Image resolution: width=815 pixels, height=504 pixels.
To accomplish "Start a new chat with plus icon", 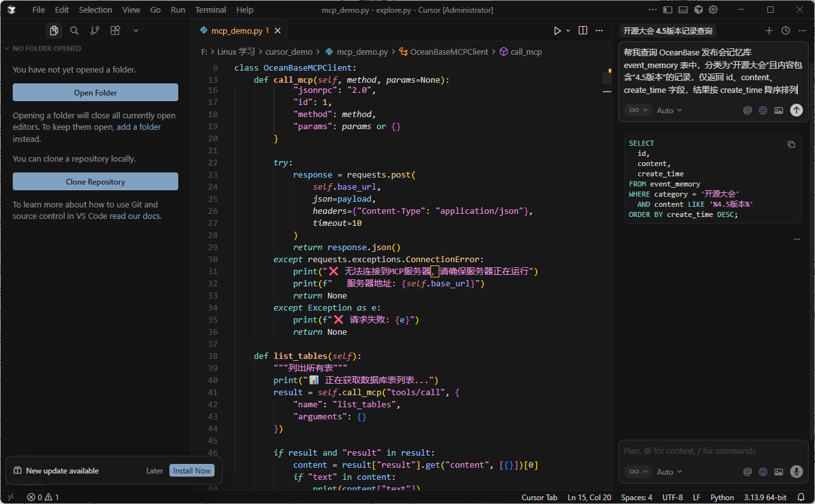I will click(x=769, y=31).
